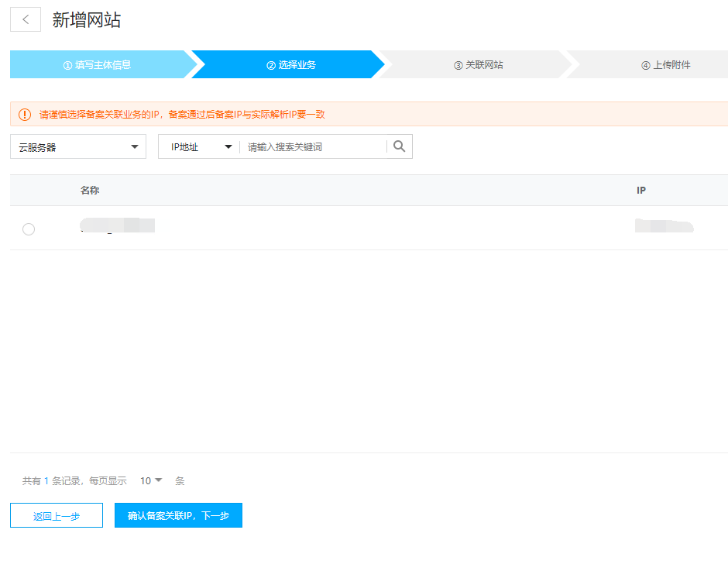Click the IP column header

pyautogui.click(x=641, y=191)
